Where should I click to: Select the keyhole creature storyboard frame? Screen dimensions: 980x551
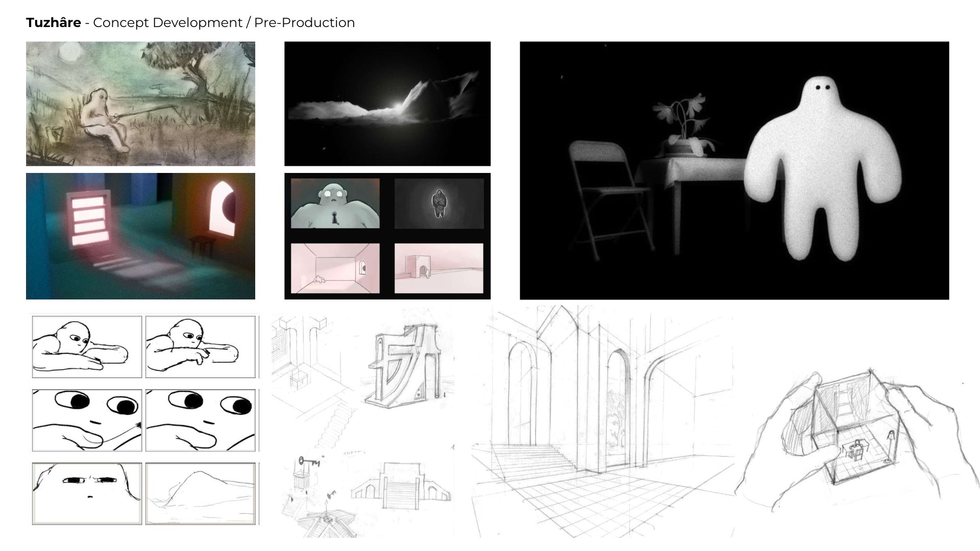(335, 203)
